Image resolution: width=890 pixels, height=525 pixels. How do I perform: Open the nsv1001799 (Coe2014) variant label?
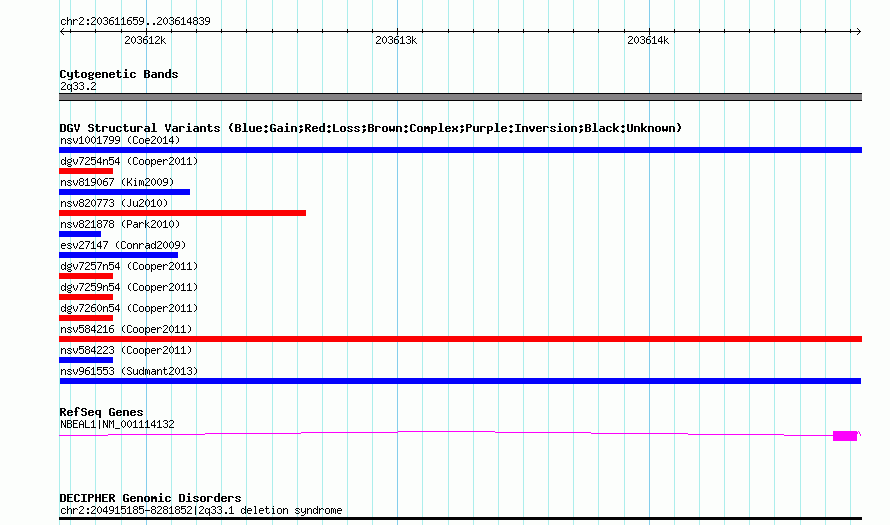[120, 140]
